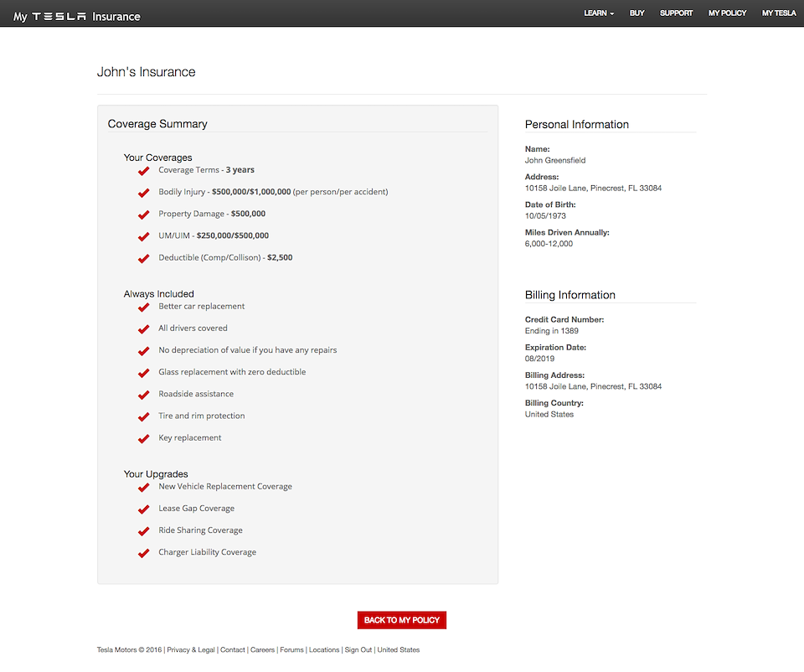Screen dimensions: 804x672
Task: Click the '$250,000/$500,000' UM/UIM amount
Action: tap(233, 235)
